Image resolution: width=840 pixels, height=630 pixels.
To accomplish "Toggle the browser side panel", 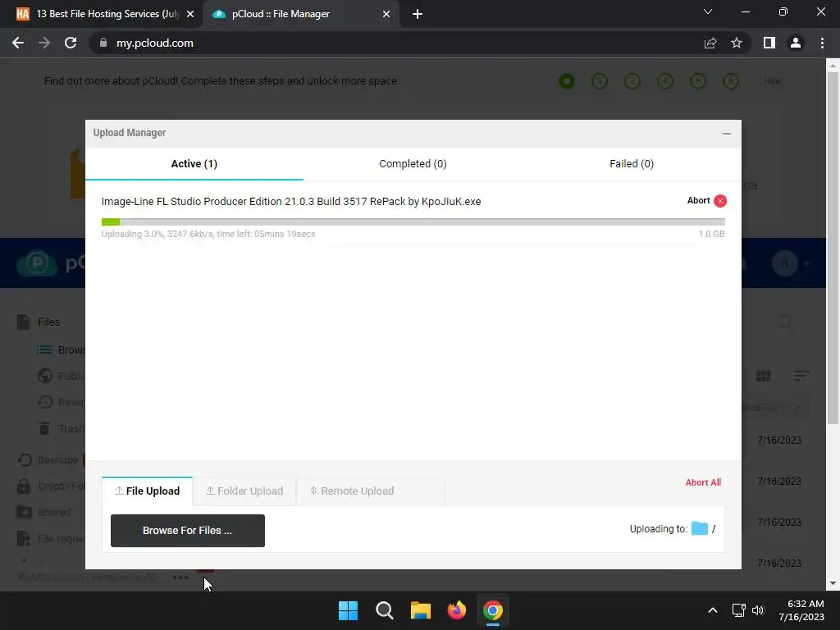I will [x=769, y=43].
